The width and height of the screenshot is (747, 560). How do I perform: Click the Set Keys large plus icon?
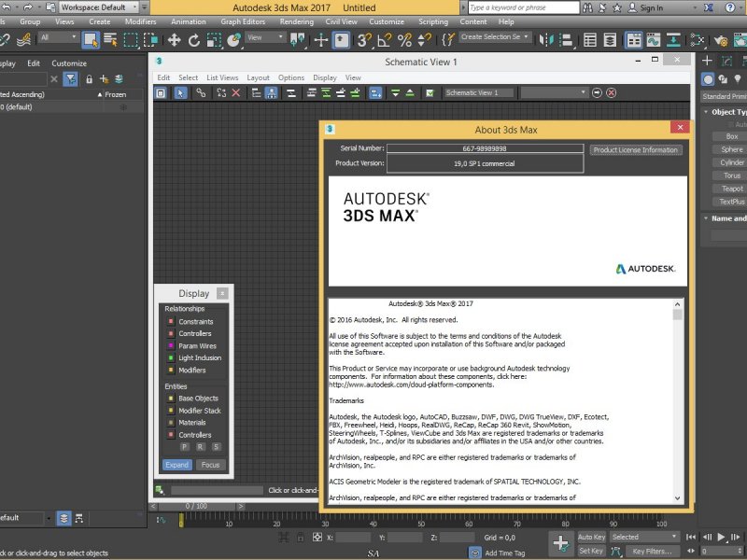click(561, 543)
